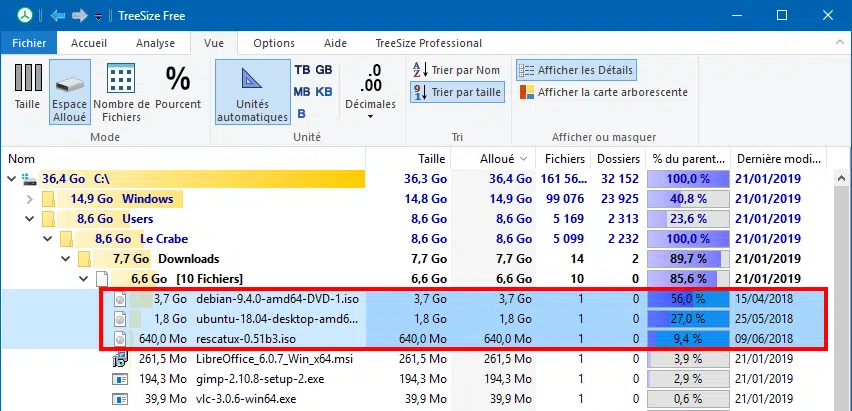Click the Fichiers column header

563,159
